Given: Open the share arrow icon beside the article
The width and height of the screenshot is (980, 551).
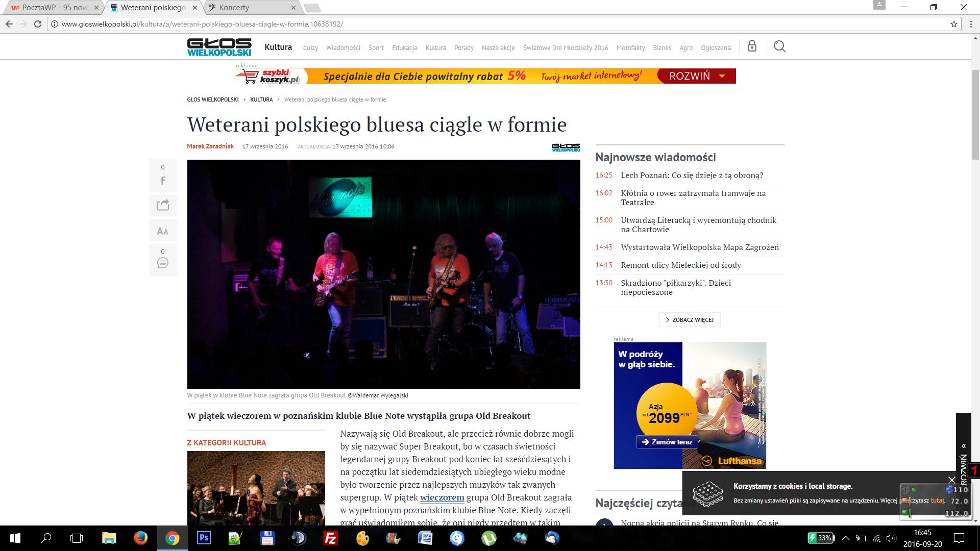Looking at the screenshot, I should (163, 205).
